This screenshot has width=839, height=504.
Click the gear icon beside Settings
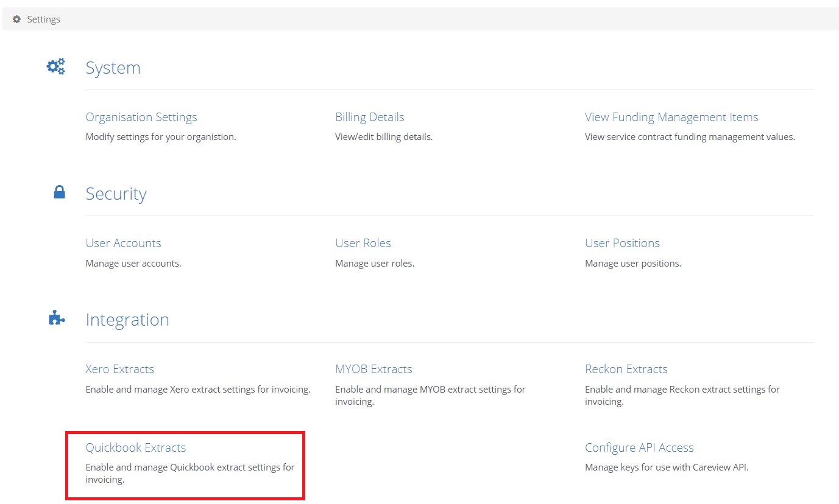16,19
